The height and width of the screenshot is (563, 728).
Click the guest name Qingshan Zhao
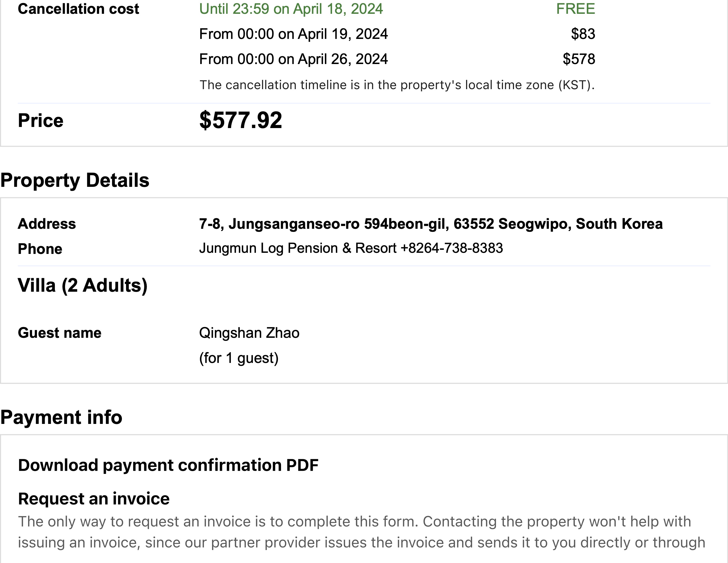tap(249, 333)
